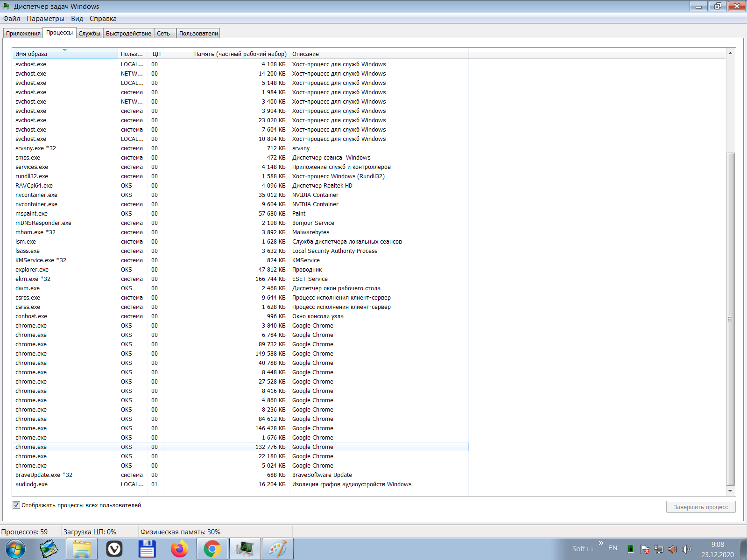
Task: Click the green CPU meter tray icon
Action: click(630, 549)
